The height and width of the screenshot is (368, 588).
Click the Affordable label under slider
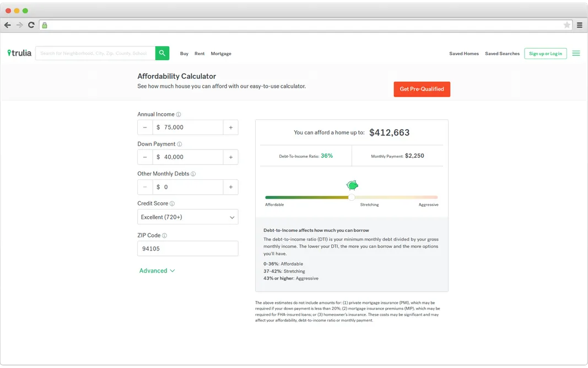click(274, 205)
